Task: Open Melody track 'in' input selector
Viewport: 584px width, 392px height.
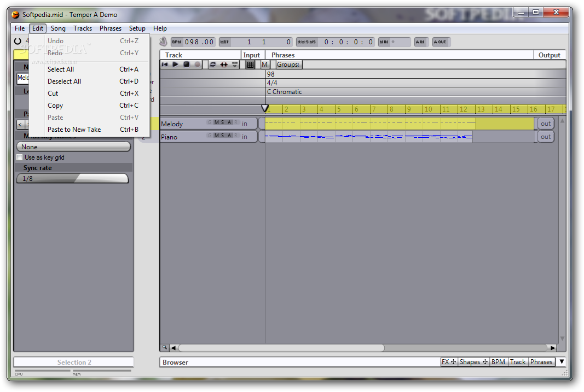Action: pyautogui.click(x=245, y=124)
